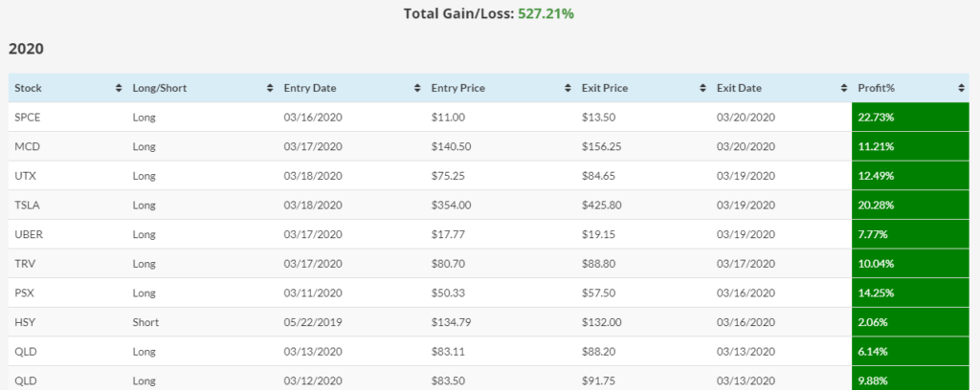This screenshot has height=390, width=980.
Task: Click the Entry Date header label
Action: [310, 89]
